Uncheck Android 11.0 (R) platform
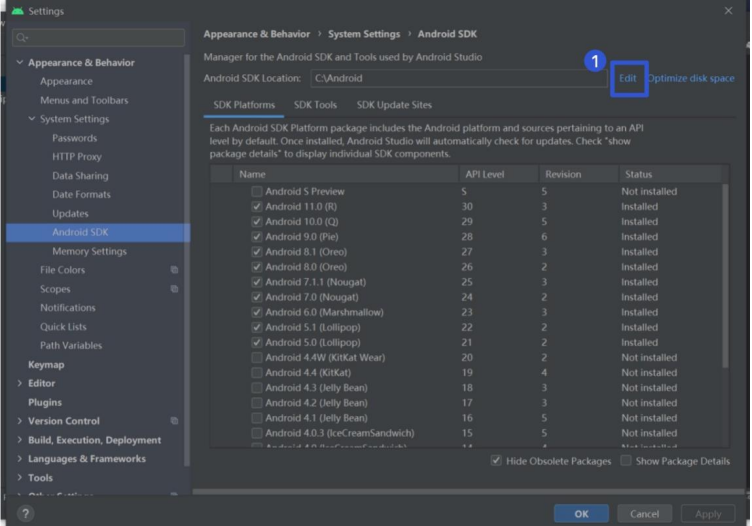This screenshot has height=526, width=752. click(257, 206)
